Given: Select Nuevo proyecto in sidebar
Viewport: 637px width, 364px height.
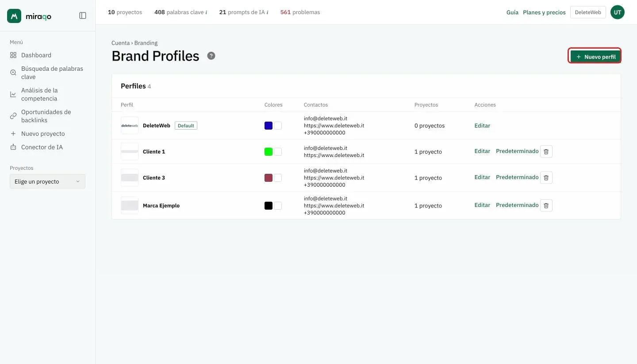Looking at the screenshot, I should (x=38, y=134).
